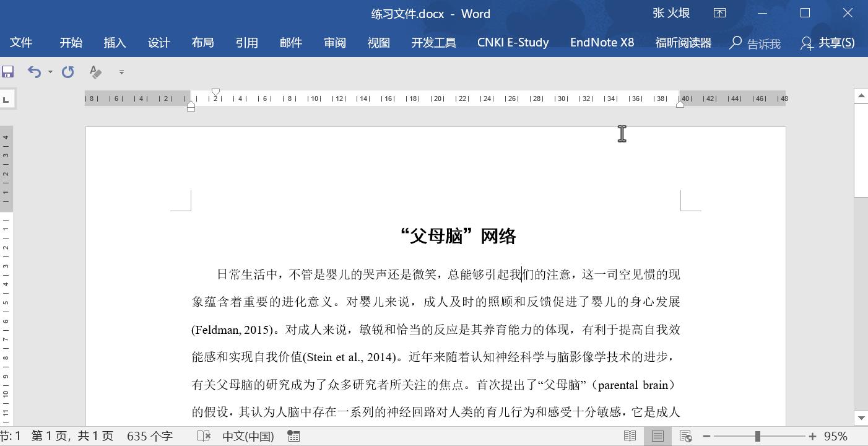Open zoom dialog via 95% level
The width and height of the screenshot is (868, 446).
coord(835,436)
